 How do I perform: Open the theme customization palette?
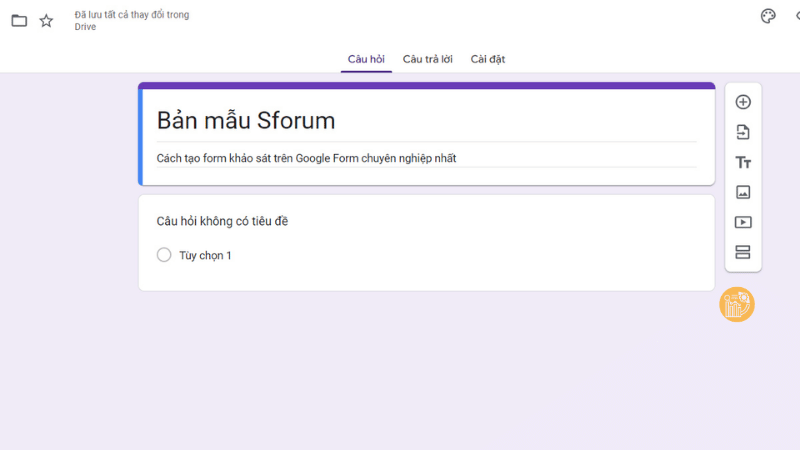(x=768, y=16)
